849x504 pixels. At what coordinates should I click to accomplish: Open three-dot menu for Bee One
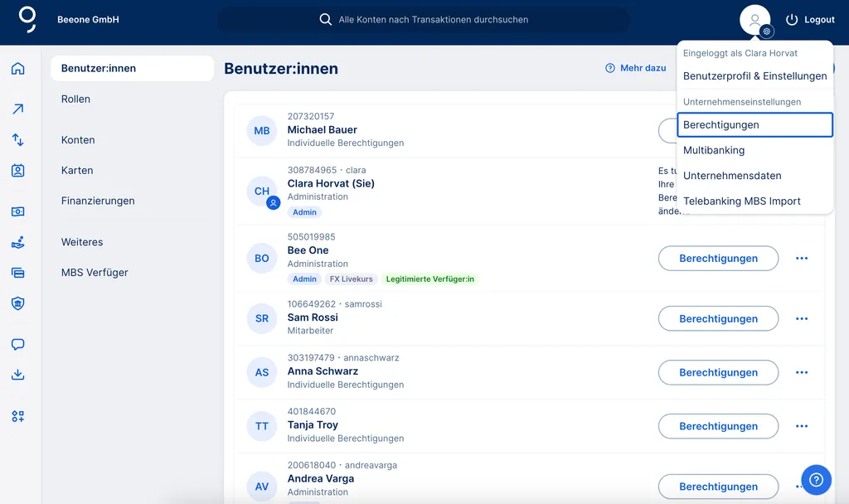pyautogui.click(x=801, y=259)
